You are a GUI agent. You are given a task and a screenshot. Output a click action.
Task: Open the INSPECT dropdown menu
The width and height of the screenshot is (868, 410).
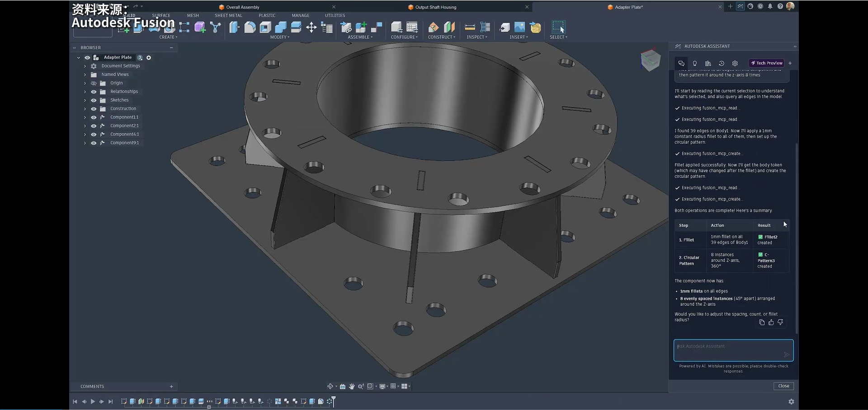[477, 37]
